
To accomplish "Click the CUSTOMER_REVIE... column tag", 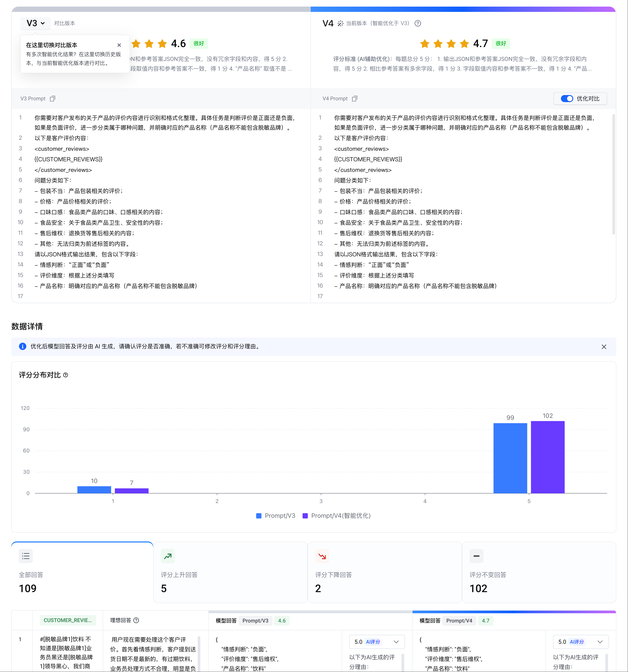I will click(68, 620).
